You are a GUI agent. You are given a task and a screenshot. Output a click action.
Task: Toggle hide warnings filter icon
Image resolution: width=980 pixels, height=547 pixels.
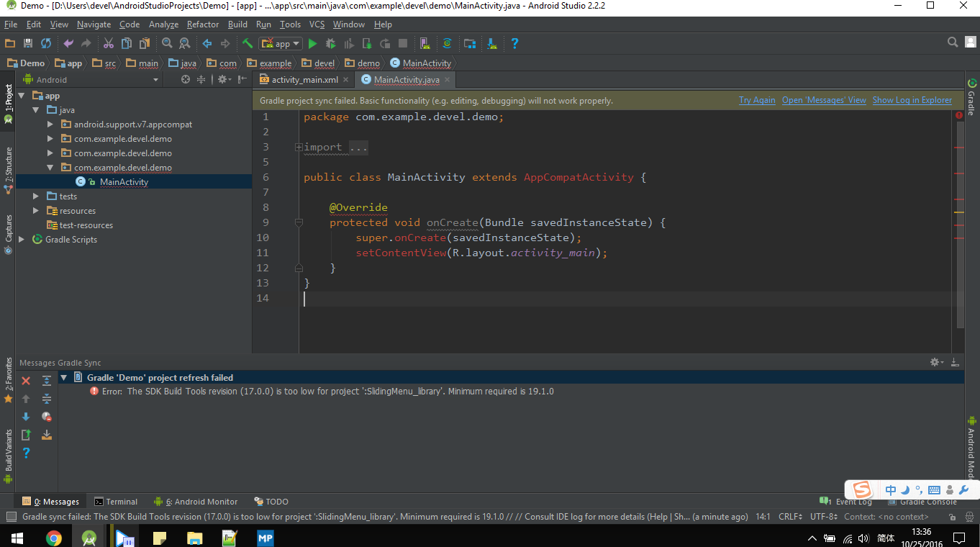[x=47, y=417]
